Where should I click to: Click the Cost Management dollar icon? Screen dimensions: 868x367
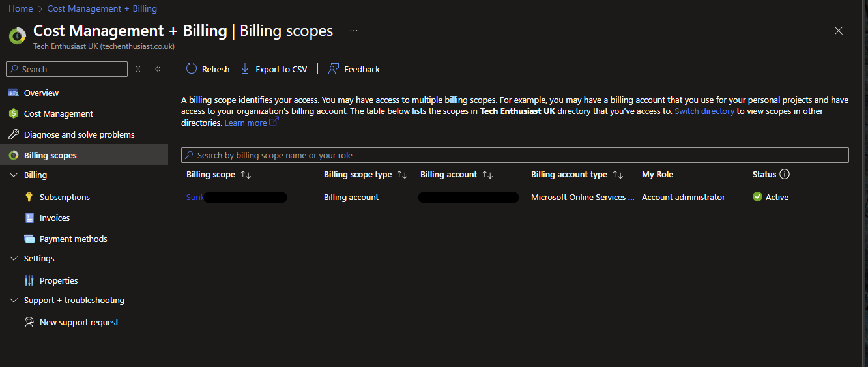[13, 113]
